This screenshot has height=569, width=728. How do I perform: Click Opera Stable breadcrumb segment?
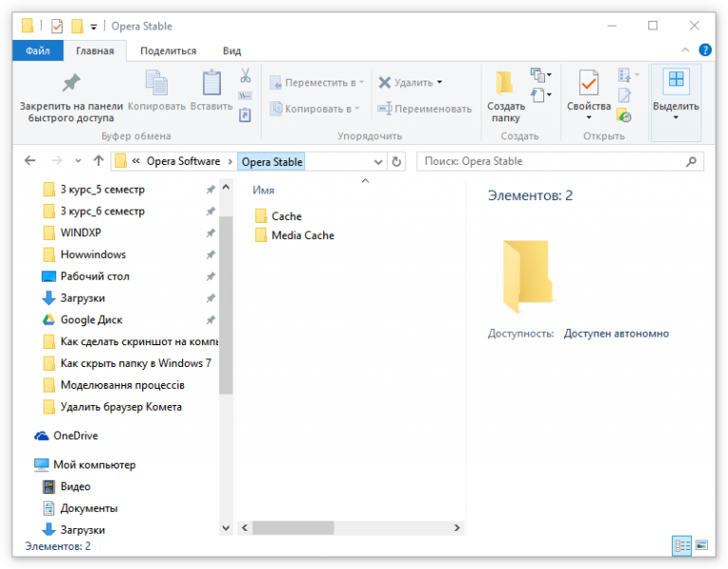(x=272, y=161)
